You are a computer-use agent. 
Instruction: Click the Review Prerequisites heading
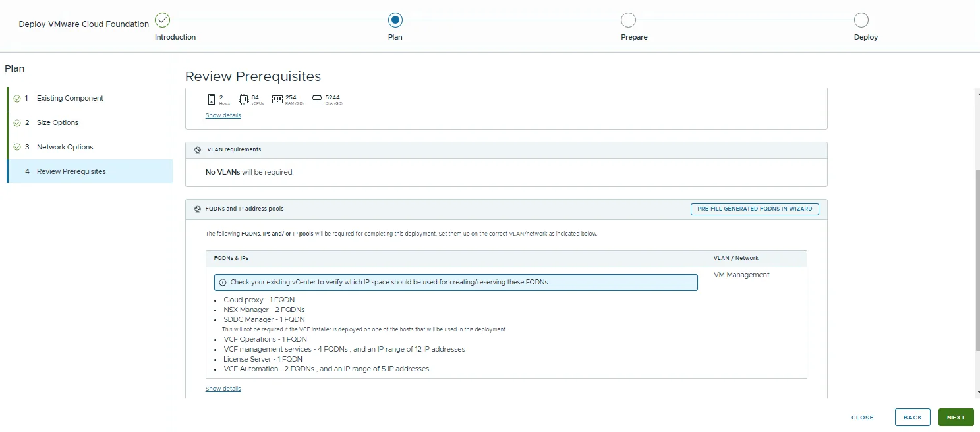click(x=253, y=76)
